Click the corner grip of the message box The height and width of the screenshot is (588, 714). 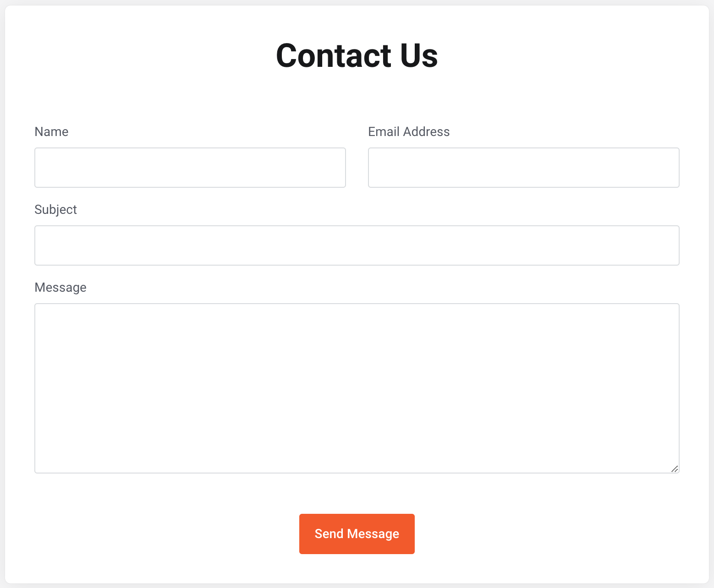click(x=675, y=468)
